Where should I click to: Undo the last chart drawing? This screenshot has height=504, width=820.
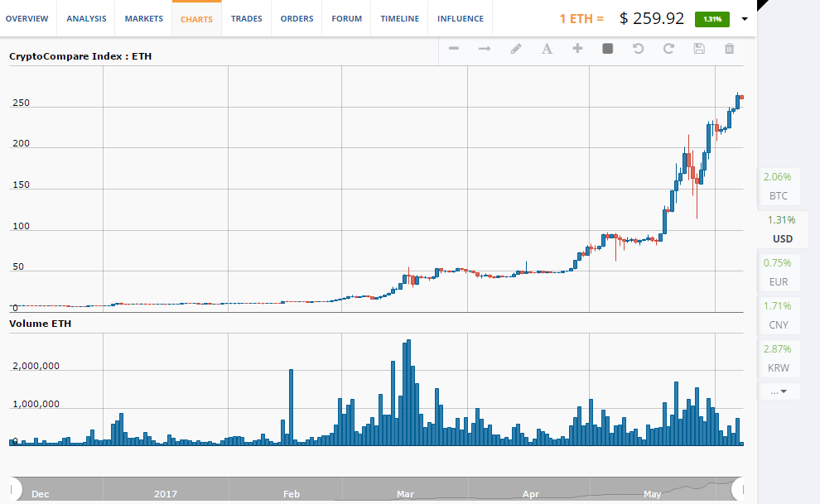[638, 49]
